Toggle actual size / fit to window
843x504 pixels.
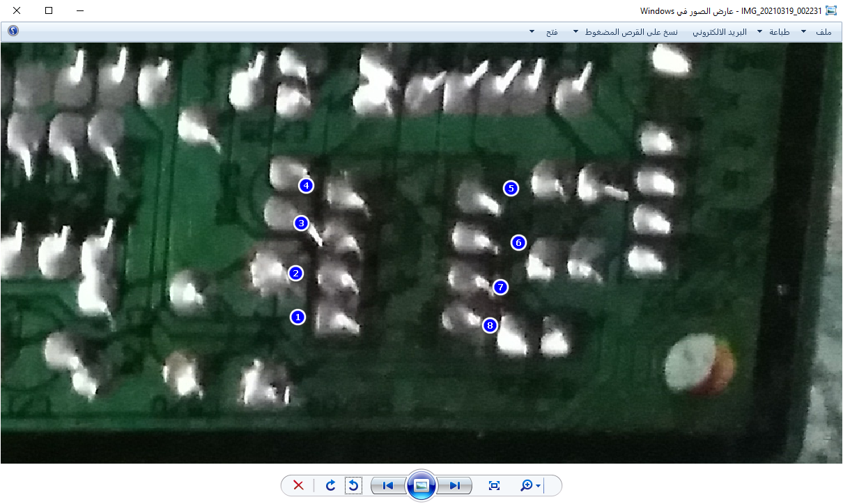[x=495, y=485]
